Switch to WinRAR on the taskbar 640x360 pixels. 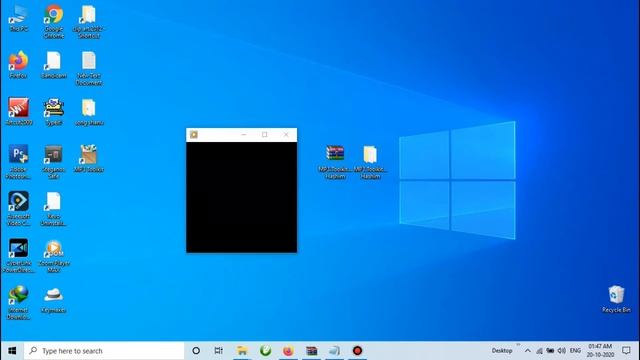pyautogui.click(x=311, y=351)
